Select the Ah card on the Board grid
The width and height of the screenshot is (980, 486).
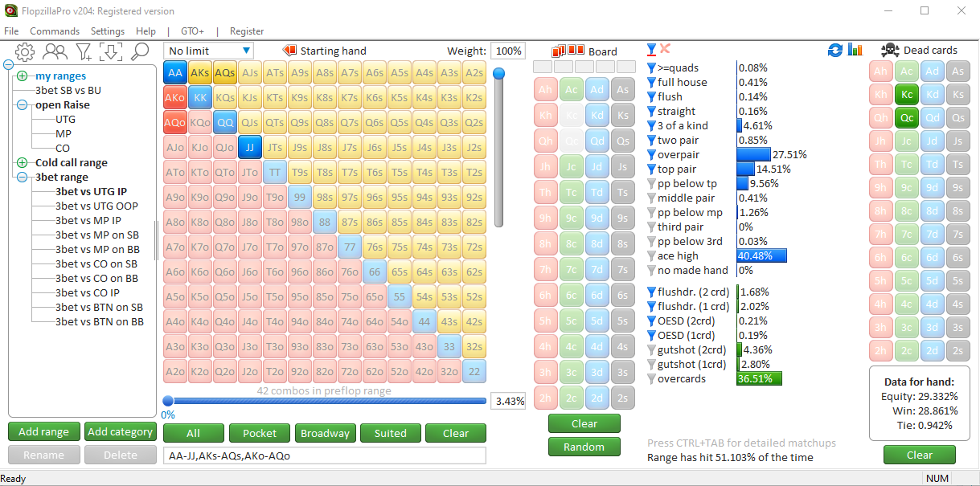tap(546, 89)
